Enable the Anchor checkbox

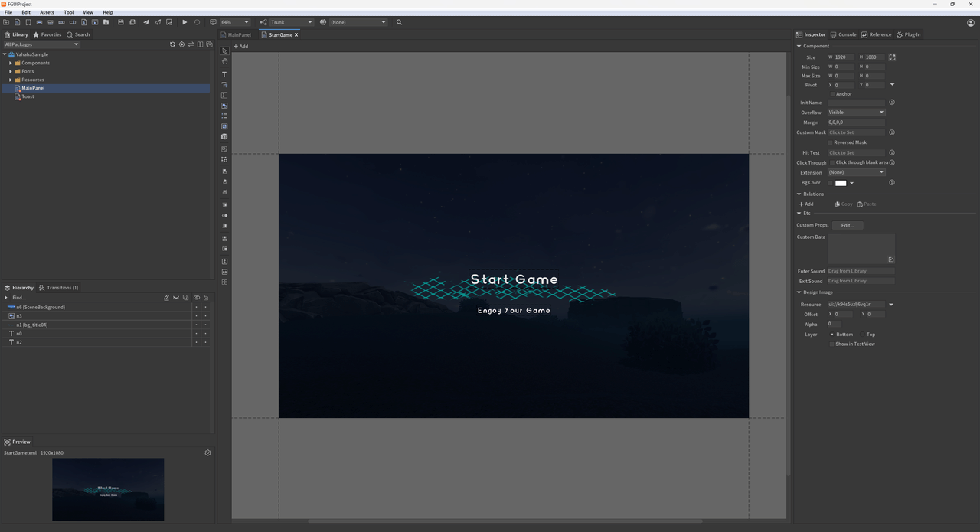tap(833, 94)
